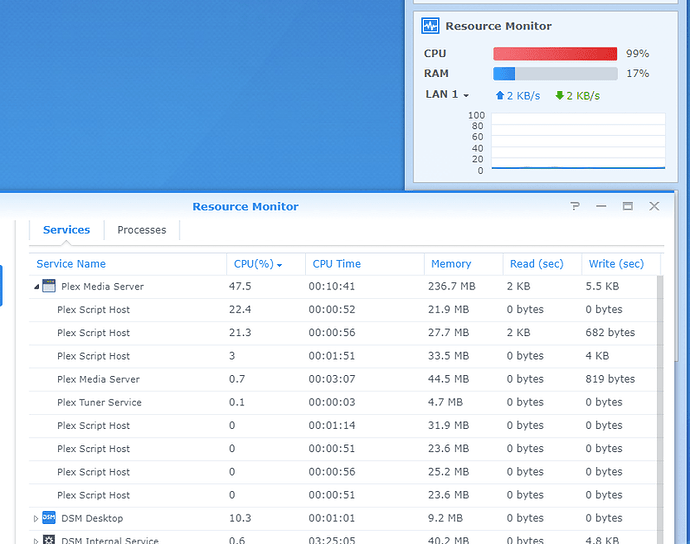Sort by CPU Time column header
The width and height of the screenshot is (690, 544).
point(365,264)
